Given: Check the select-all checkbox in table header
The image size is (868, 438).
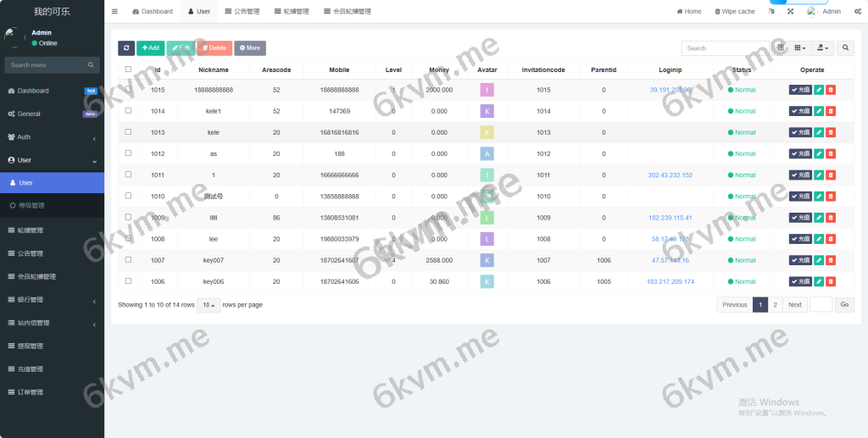Looking at the screenshot, I should 128,69.
